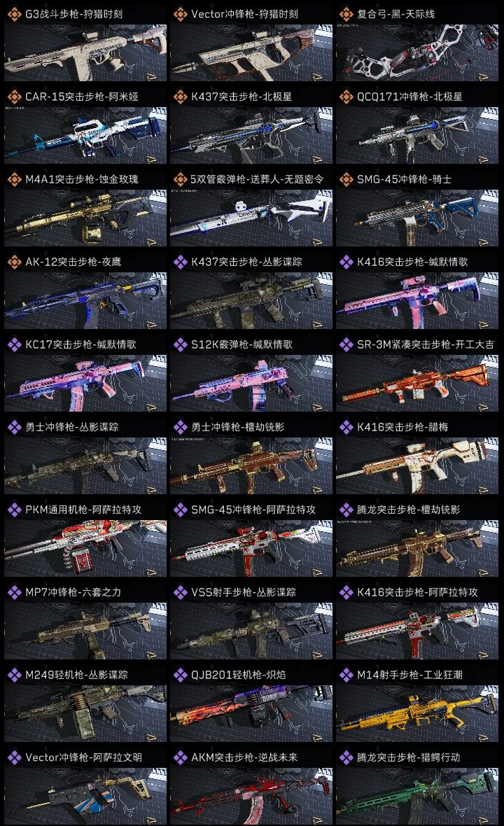Select the QJB201轻机枪-炽焰 skin image

tap(251, 713)
